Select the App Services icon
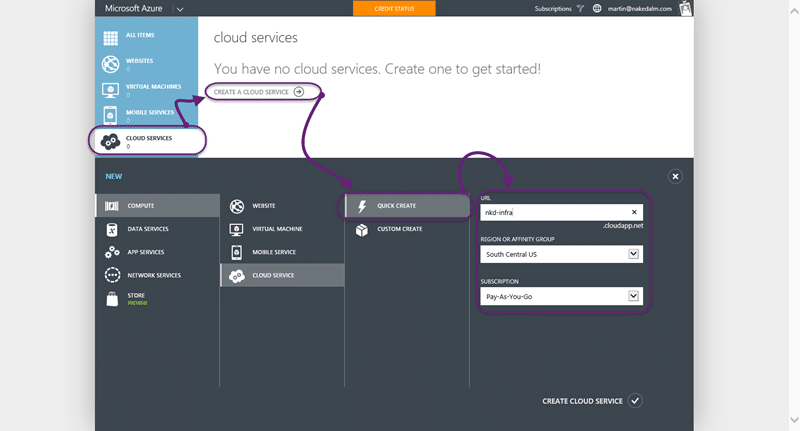 click(x=112, y=252)
